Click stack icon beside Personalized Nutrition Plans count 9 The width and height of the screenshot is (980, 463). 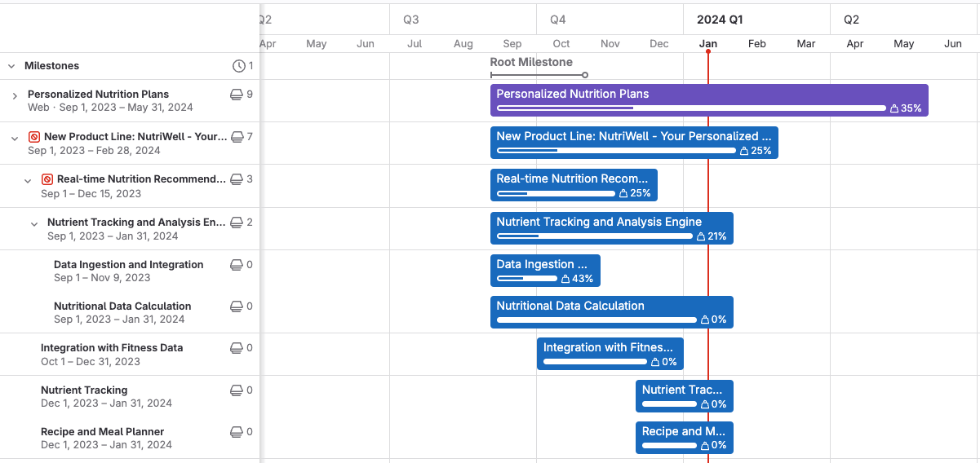click(x=237, y=95)
